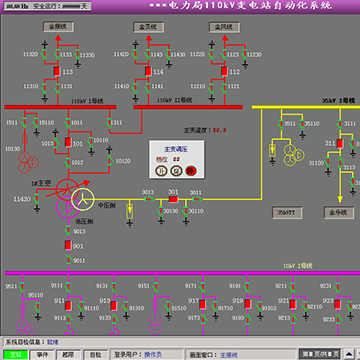Click the tap raise (升) button

pos(160,171)
